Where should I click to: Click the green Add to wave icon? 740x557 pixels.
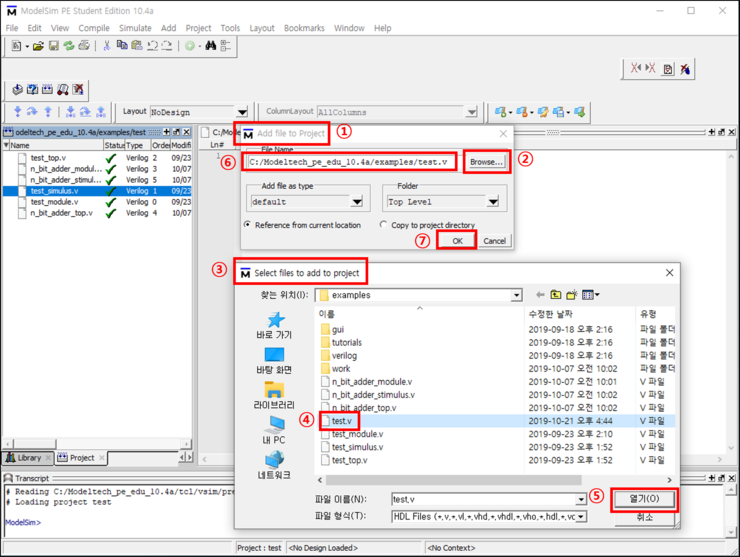(x=190, y=46)
